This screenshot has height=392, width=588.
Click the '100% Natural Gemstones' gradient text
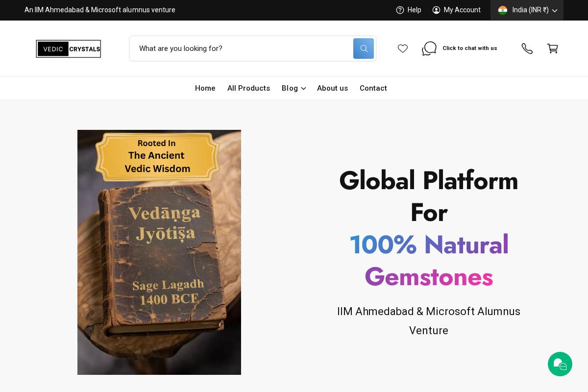coord(429,261)
